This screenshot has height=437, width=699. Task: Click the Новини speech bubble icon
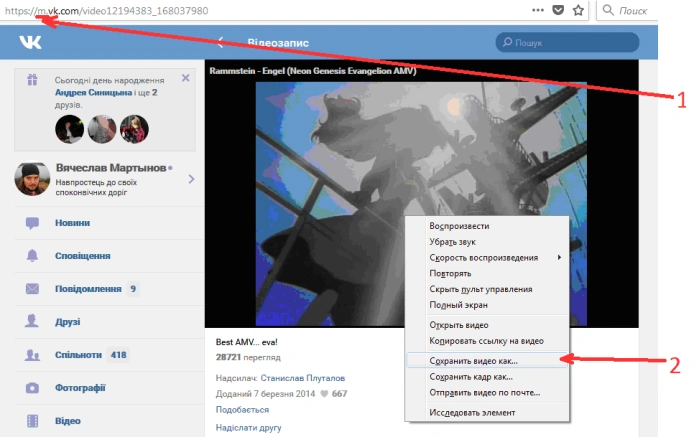[32, 223]
